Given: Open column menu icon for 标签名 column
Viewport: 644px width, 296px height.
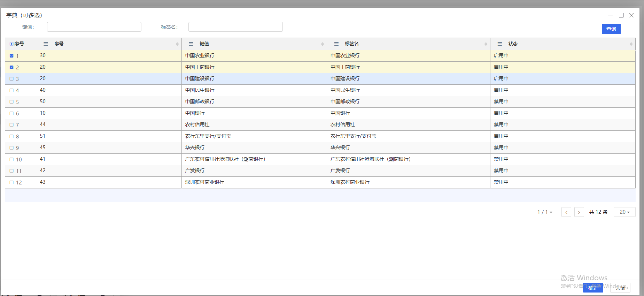Looking at the screenshot, I should coord(336,44).
